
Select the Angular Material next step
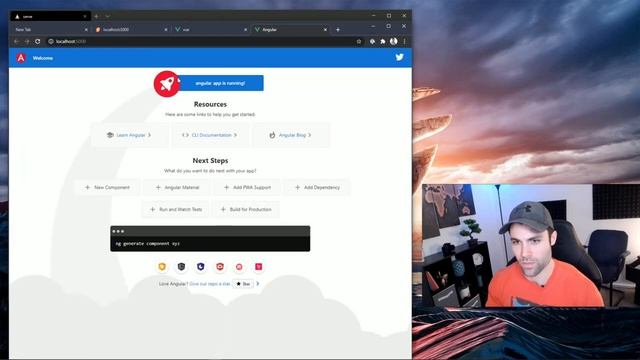[x=178, y=187]
